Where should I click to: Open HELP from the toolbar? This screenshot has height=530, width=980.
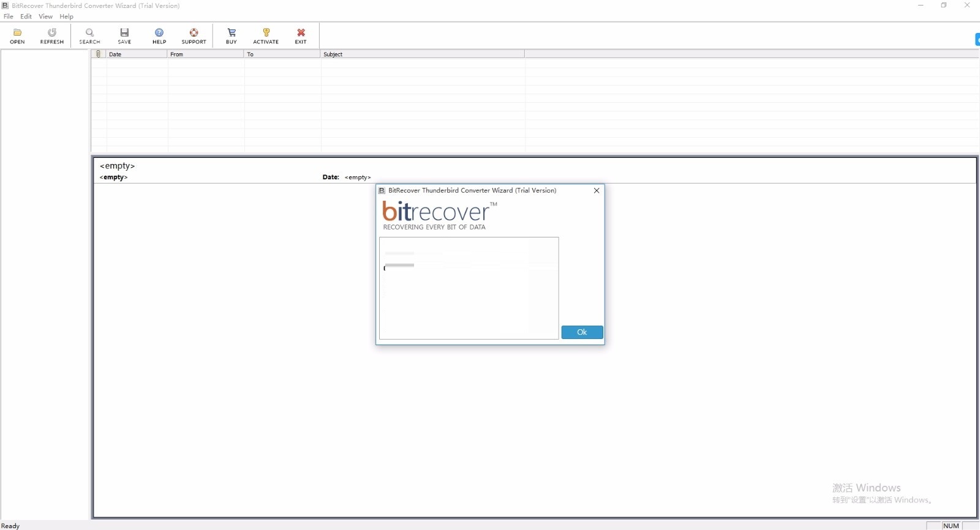tap(159, 36)
